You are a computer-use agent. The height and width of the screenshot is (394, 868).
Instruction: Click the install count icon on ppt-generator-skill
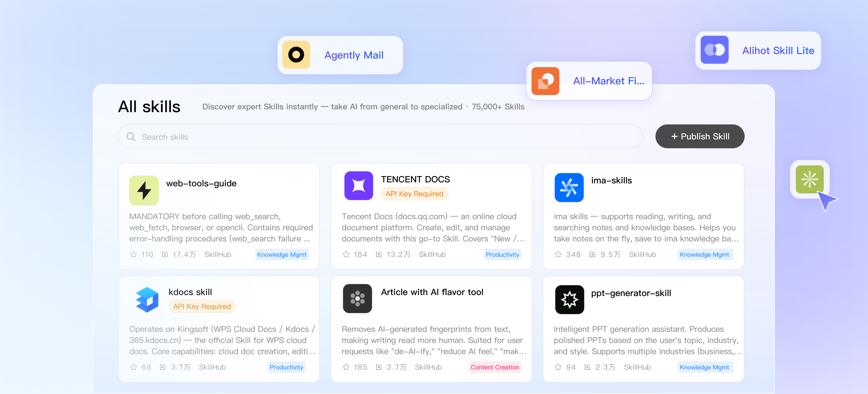[x=587, y=367]
